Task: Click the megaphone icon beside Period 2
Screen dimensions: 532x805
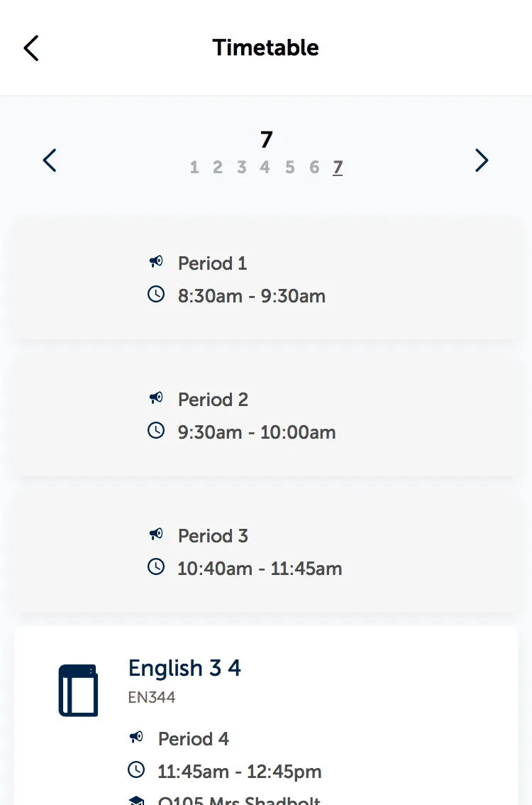Action: (156, 398)
